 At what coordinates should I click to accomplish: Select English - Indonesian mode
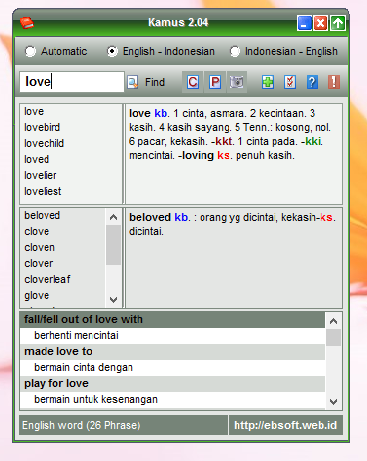112,51
